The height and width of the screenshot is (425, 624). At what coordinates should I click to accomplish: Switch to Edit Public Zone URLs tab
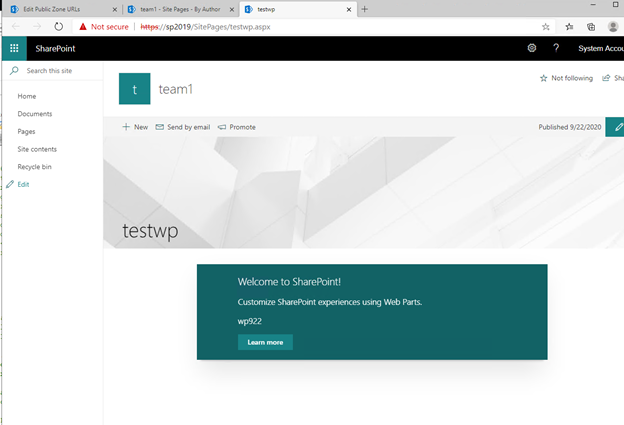coord(52,9)
